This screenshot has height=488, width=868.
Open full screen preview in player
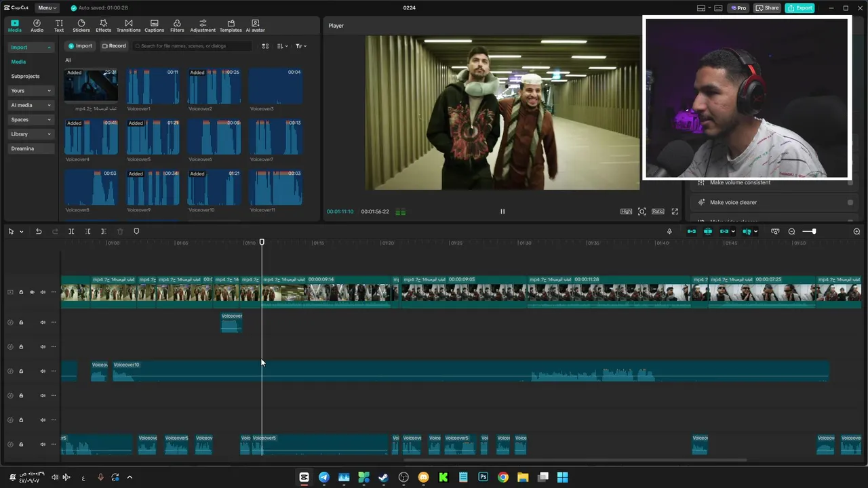click(675, 211)
